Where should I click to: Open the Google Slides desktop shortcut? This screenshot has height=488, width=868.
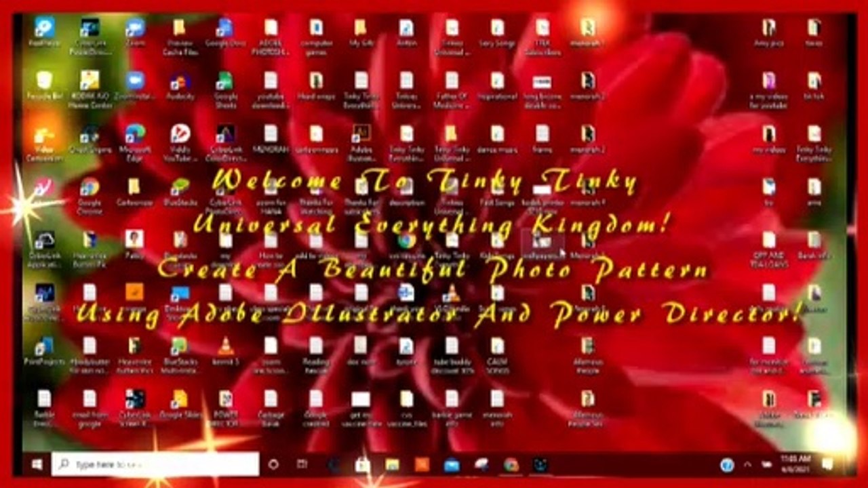click(x=180, y=405)
